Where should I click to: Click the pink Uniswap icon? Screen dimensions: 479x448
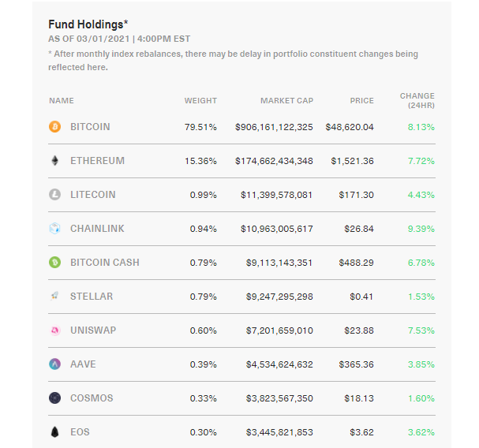[x=55, y=330]
